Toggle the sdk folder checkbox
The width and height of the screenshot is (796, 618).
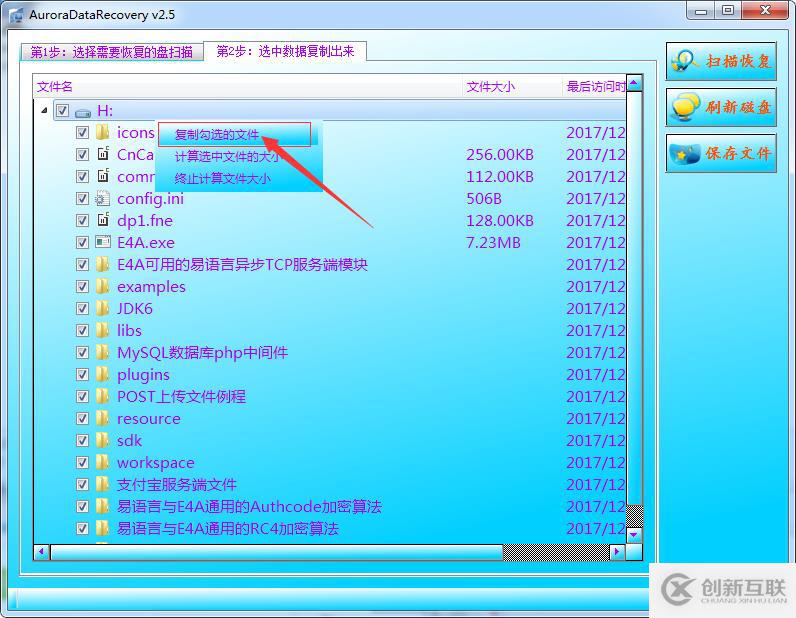pos(83,440)
